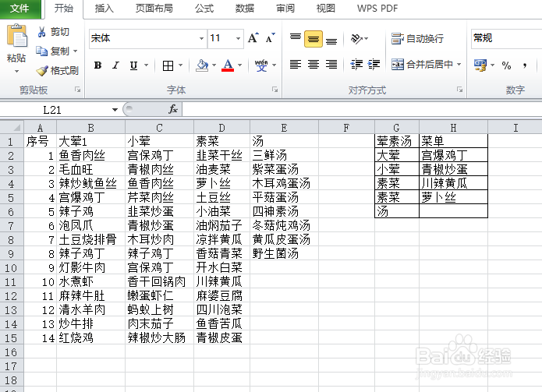Switch to the 插入 (Insert) tab
Screen dimensions: 542x392
(104, 9)
